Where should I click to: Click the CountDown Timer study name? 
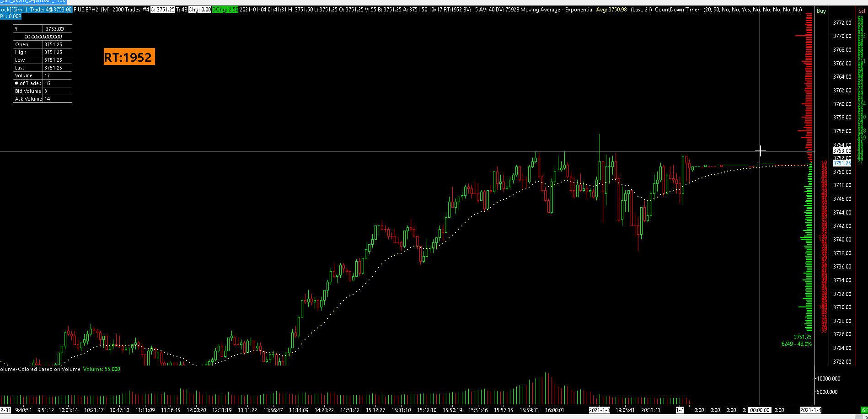pos(677,10)
